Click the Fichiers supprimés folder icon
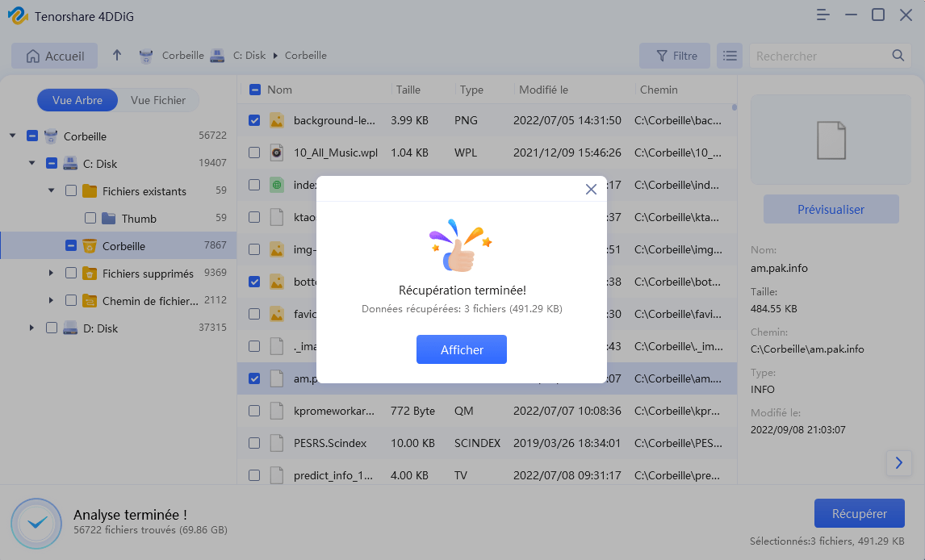Viewport: 925px width, 560px height. 90,273
